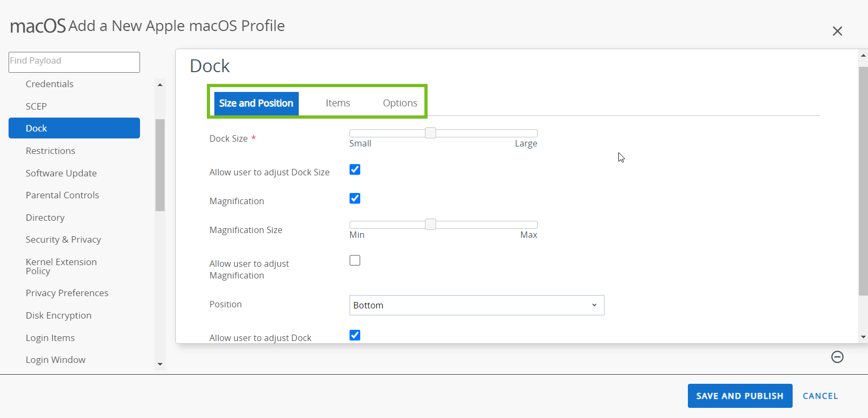Click the Dock panel scroll-up arrow
This screenshot has height=418, width=868.
point(863,55)
